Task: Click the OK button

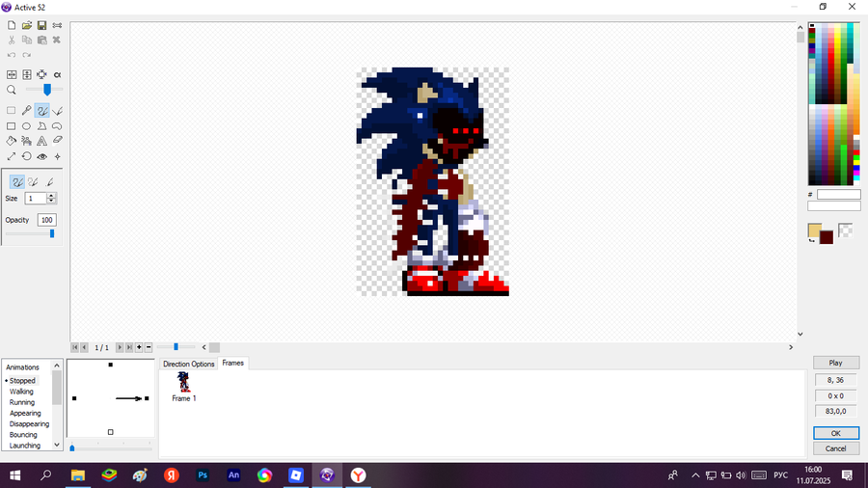Action: click(836, 433)
